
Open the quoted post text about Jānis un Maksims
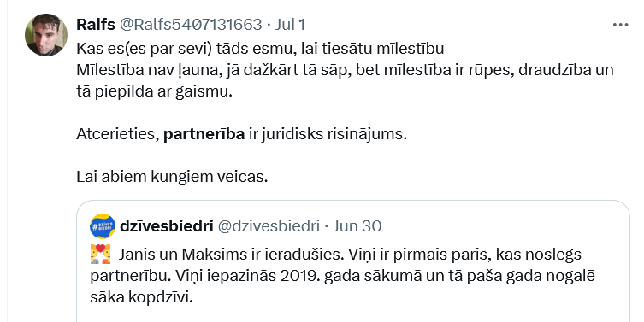[343, 276]
